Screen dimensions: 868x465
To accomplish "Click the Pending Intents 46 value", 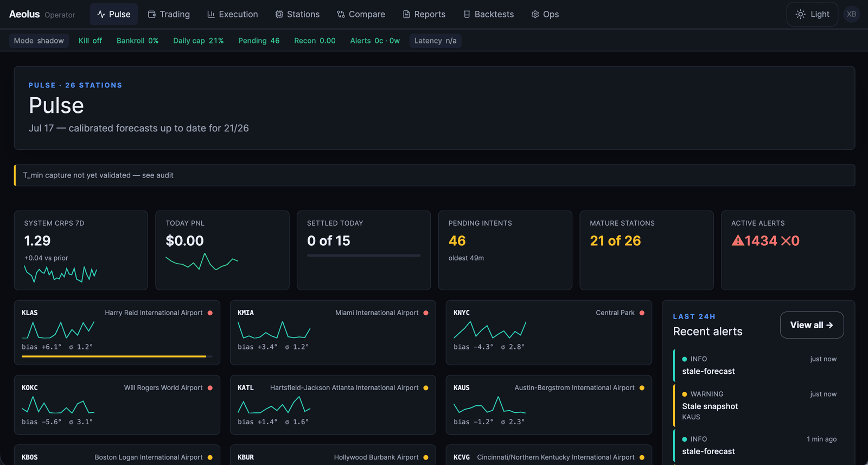I will pos(457,241).
